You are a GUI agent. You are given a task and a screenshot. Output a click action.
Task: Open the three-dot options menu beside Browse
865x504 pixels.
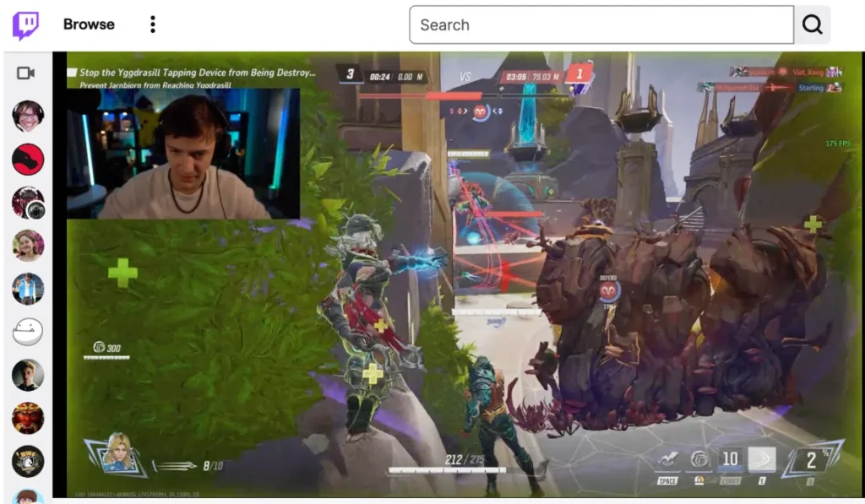pos(152,24)
